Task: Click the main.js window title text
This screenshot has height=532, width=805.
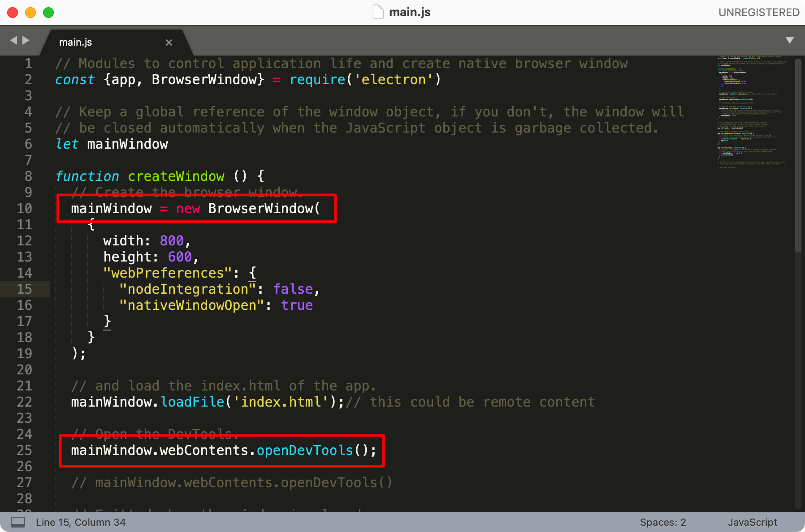Action: (410, 12)
